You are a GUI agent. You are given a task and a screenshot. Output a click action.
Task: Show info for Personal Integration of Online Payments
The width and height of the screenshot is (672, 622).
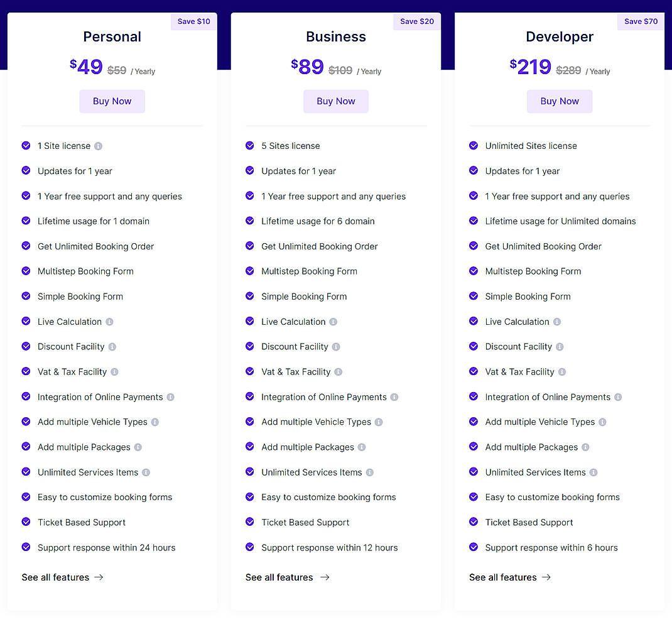tap(171, 397)
